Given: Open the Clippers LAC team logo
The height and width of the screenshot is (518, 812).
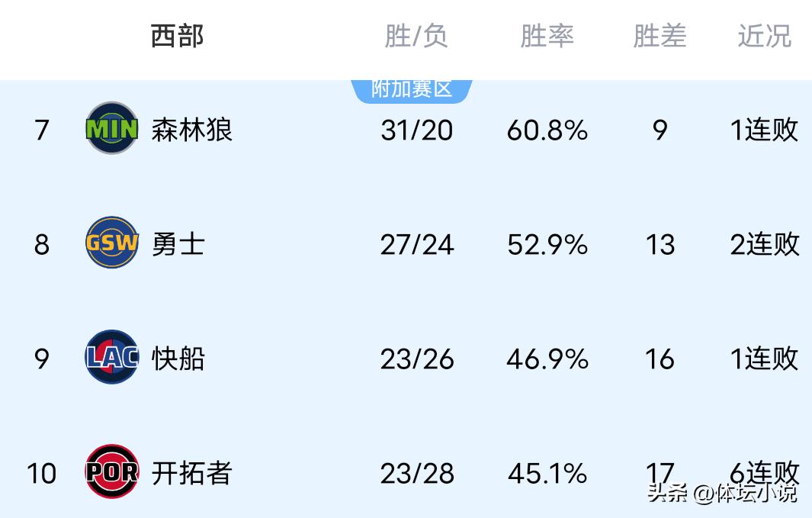Looking at the screenshot, I should pos(112,358).
